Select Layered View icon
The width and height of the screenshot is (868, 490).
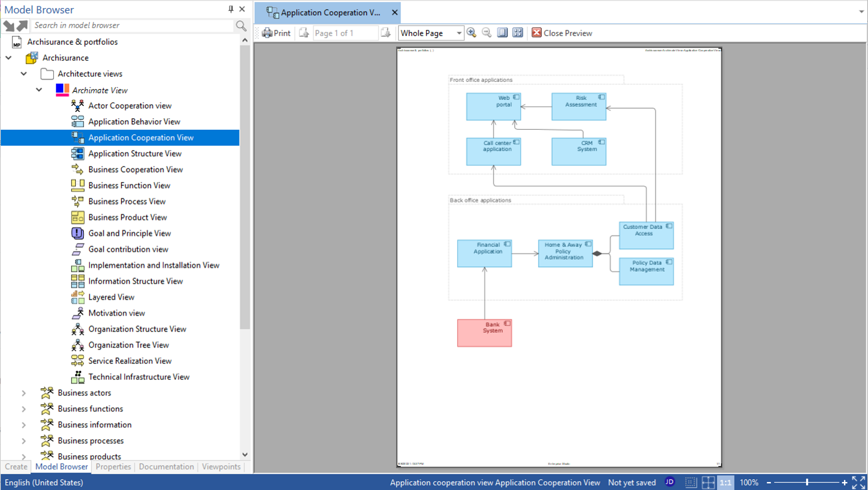[x=78, y=298]
